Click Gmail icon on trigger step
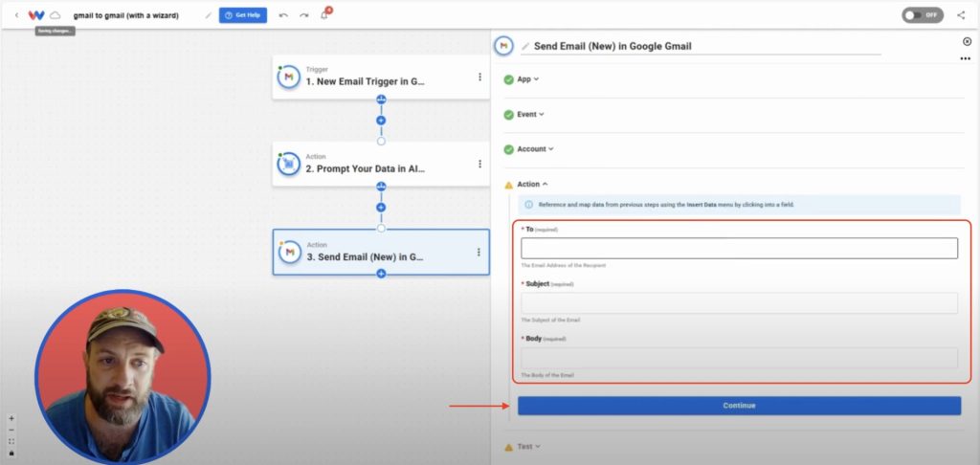Image resolution: width=980 pixels, height=465 pixels. (x=289, y=77)
